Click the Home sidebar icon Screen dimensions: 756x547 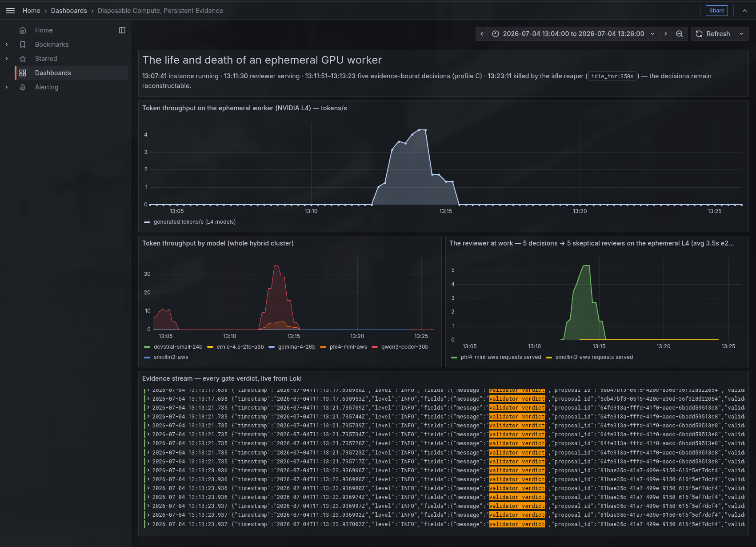click(x=23, y=30)
